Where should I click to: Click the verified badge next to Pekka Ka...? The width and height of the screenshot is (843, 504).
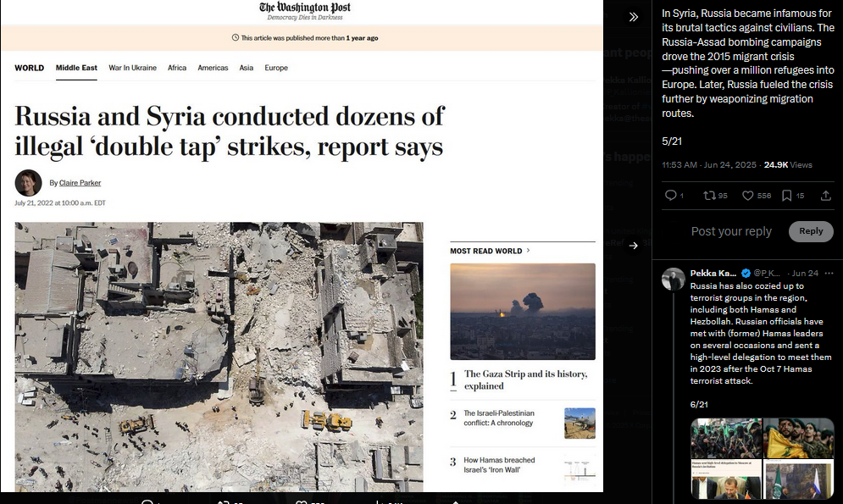pyautogui.click(x=746, y=273)
